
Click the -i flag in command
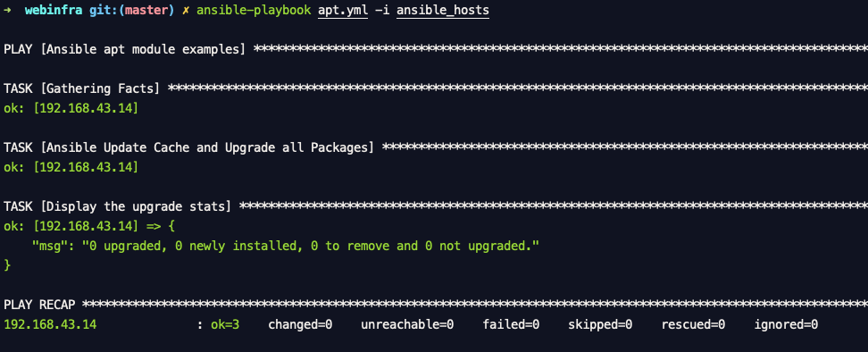coord(382,10)
